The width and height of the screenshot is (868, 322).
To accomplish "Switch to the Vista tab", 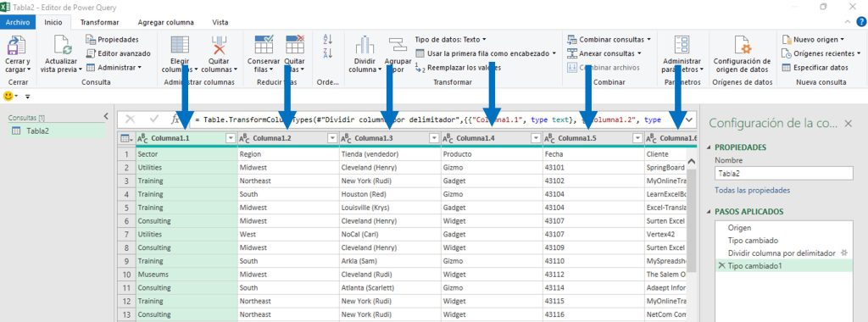I will coord(220,23).
